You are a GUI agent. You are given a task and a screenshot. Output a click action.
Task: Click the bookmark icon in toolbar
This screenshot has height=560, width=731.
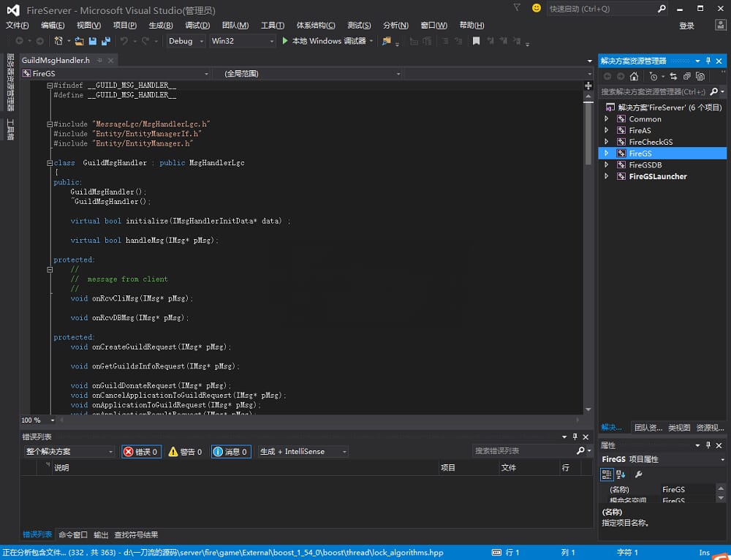[x=476, y=41]
